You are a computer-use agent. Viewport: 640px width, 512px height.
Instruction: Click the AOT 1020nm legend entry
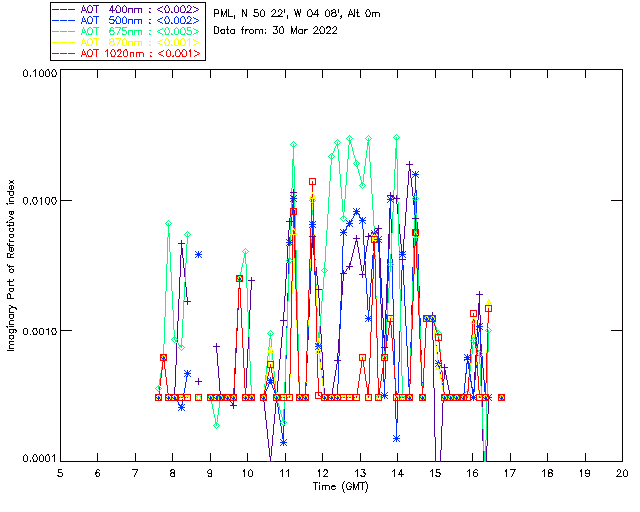click(127, 53)
